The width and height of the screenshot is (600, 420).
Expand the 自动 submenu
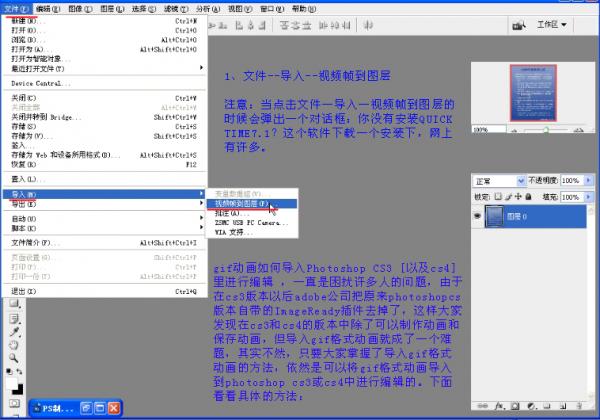(105, 218)
